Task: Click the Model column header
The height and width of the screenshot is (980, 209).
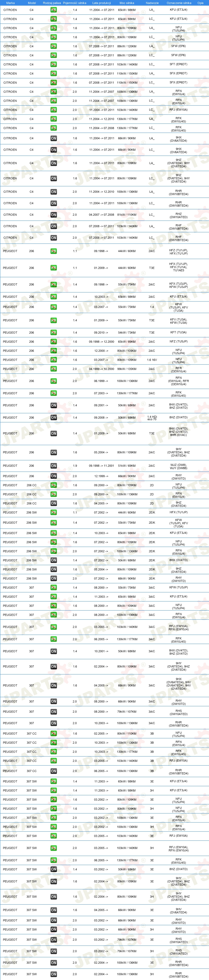Action: point(32,3)
